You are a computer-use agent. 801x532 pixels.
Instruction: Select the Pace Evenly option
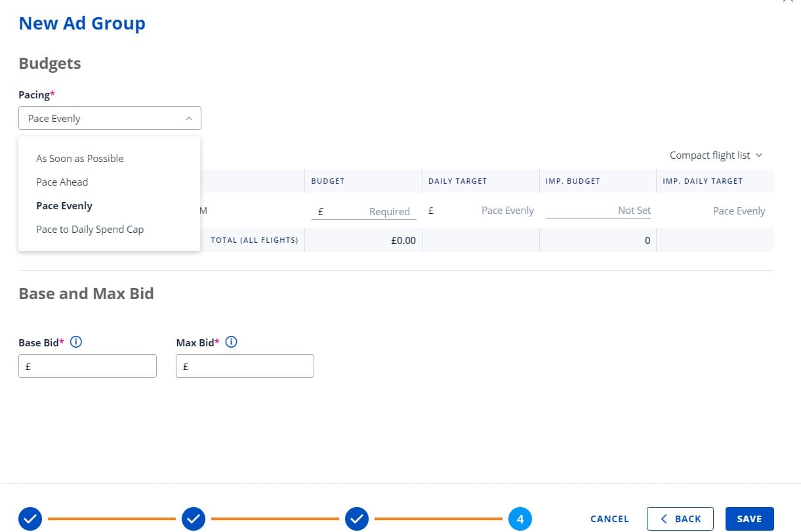click(x=64, y=205)
